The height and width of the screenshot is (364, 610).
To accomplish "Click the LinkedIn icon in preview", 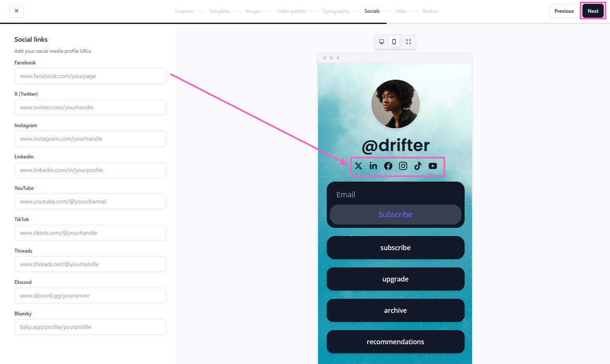I will pos(373,166).
